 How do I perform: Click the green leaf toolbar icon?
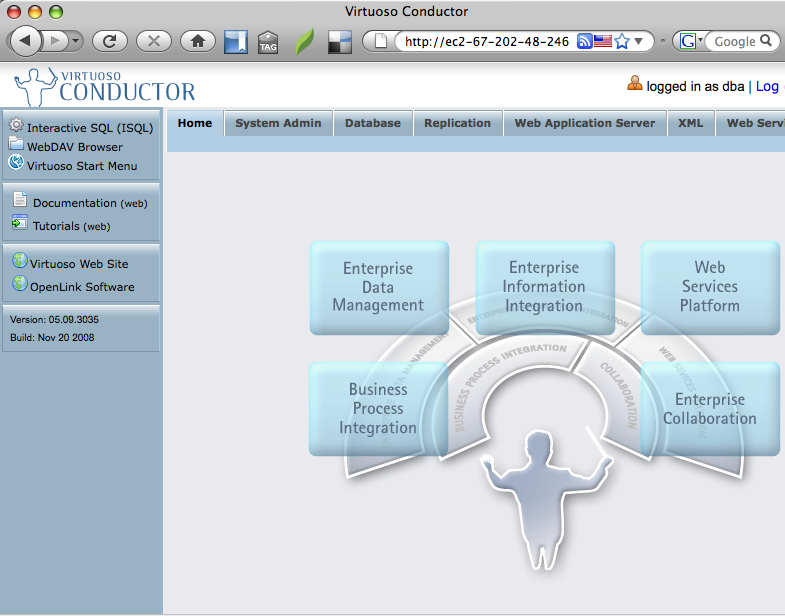(304, 42)
